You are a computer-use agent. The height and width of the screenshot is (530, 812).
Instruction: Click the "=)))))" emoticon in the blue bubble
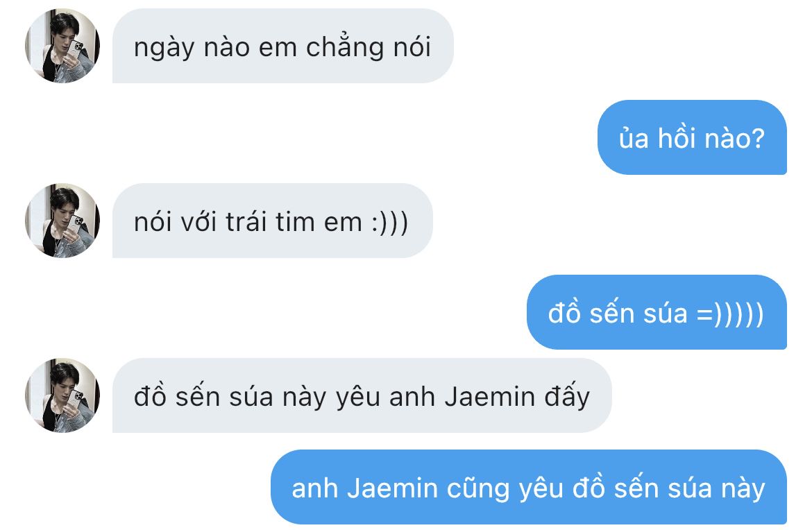coord(730,314)
